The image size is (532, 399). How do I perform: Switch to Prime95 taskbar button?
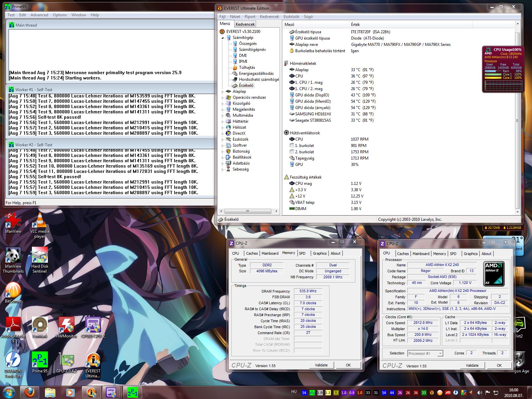coord(132,393)
